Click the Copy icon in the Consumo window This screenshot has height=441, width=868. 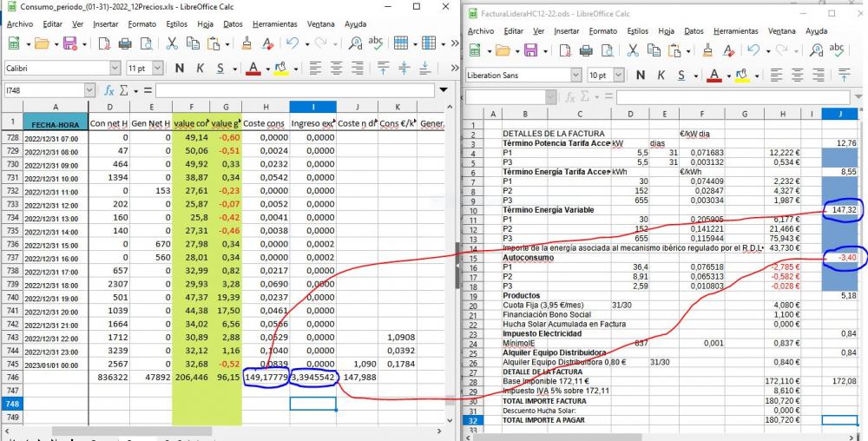[x=193, y=43]
